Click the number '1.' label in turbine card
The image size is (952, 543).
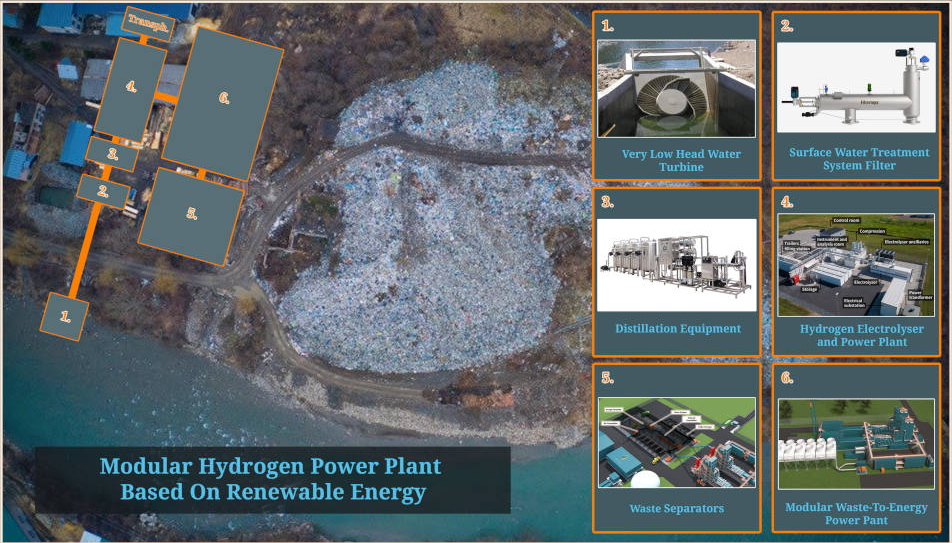(x=607, y=26)
